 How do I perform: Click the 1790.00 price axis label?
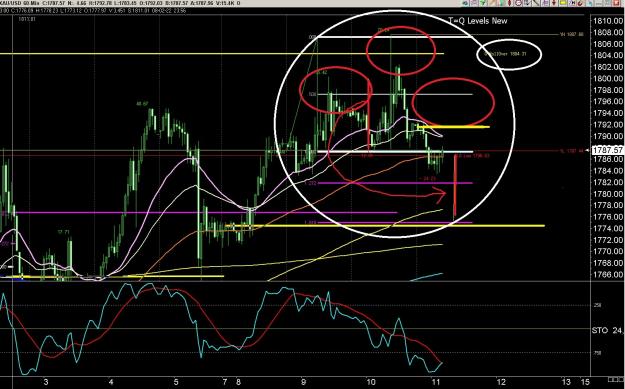tap(608, 136)
